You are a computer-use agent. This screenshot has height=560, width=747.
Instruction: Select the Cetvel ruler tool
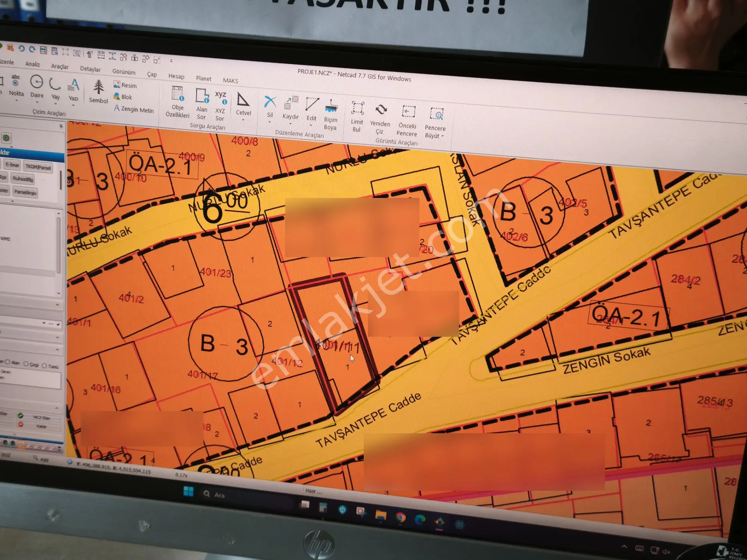pos(243,103)
